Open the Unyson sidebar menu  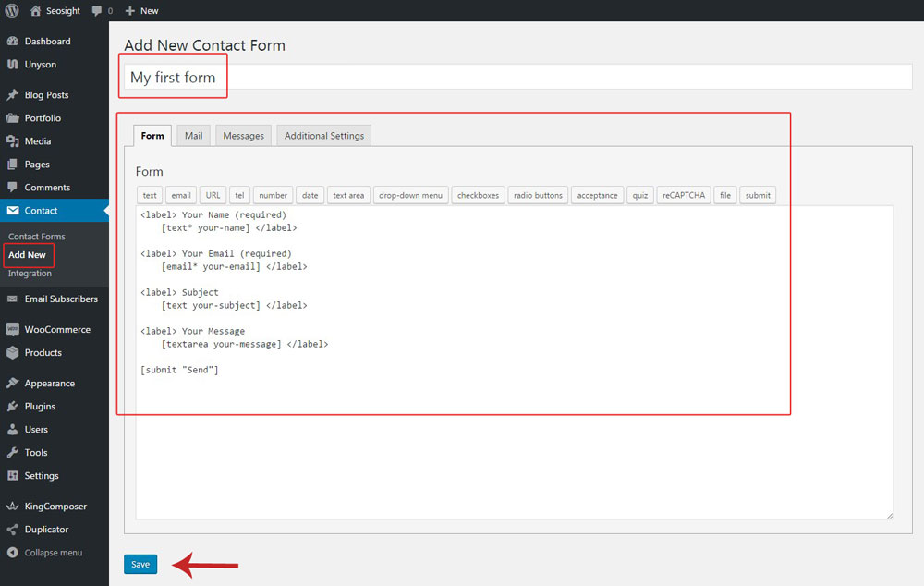point(40,65)
